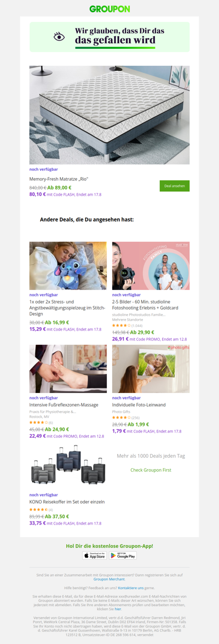The image size is (219, 644).
Task: Open the Google Play download badge
Action: tap(123, 555)
